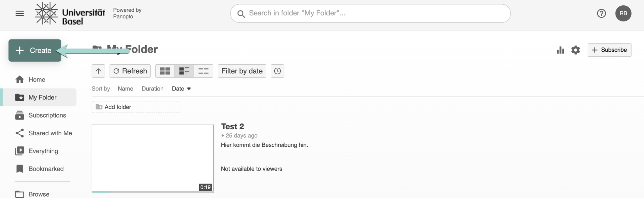The image size is (644, 198).
Task: Open the help question mark icon
Action: [601, 13]
